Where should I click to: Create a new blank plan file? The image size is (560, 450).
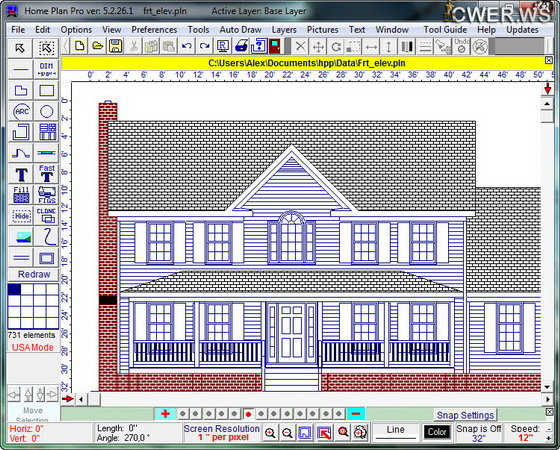pos(80,46)
